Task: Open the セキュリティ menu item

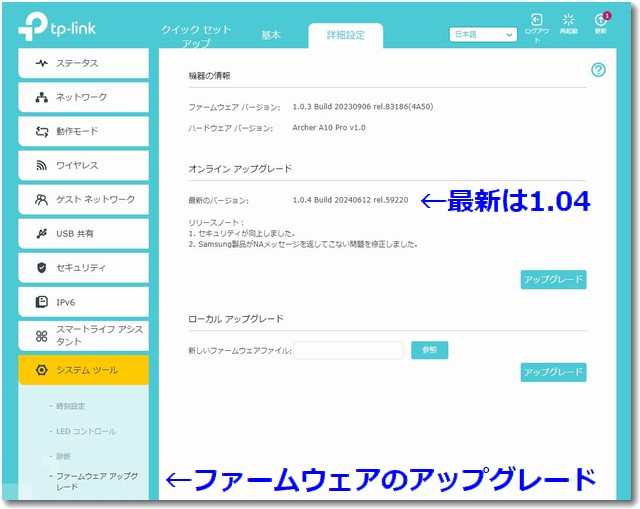Action: tap(83, 268)
